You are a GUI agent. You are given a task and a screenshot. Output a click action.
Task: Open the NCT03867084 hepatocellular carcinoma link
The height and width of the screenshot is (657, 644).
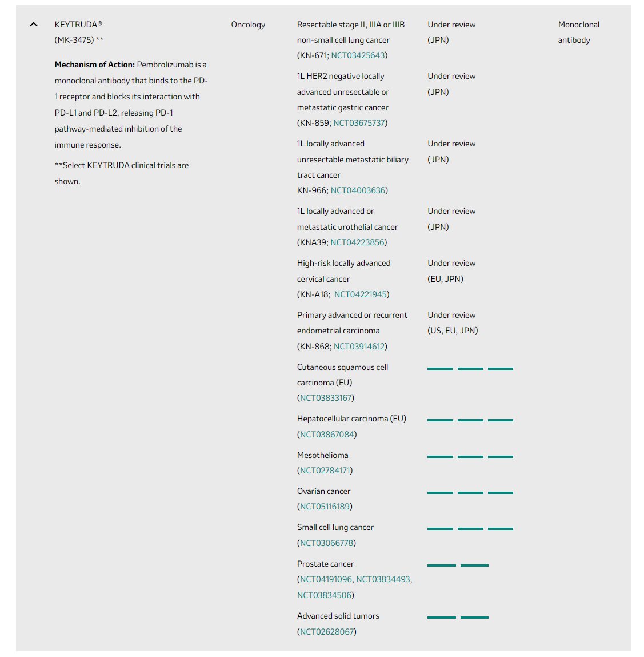(327, 435)
